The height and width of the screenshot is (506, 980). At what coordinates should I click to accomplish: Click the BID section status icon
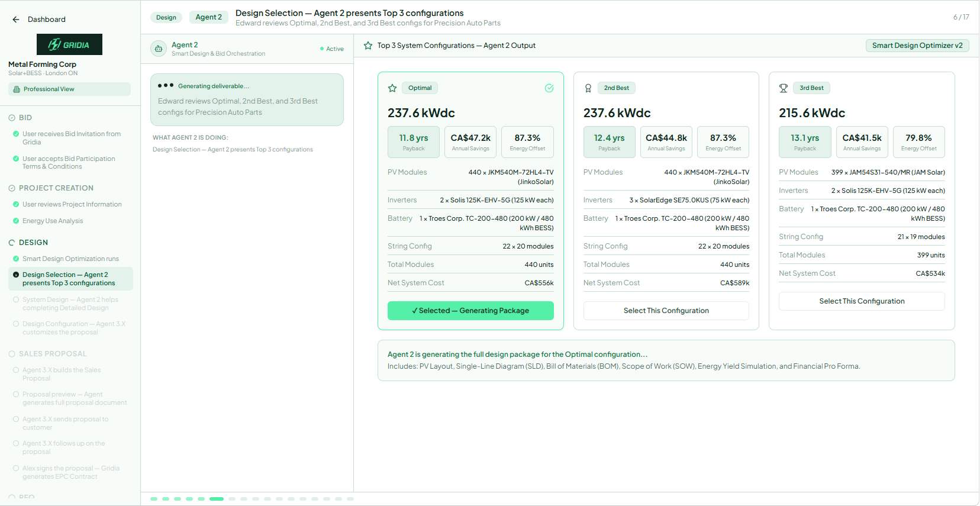coord(12,118)
